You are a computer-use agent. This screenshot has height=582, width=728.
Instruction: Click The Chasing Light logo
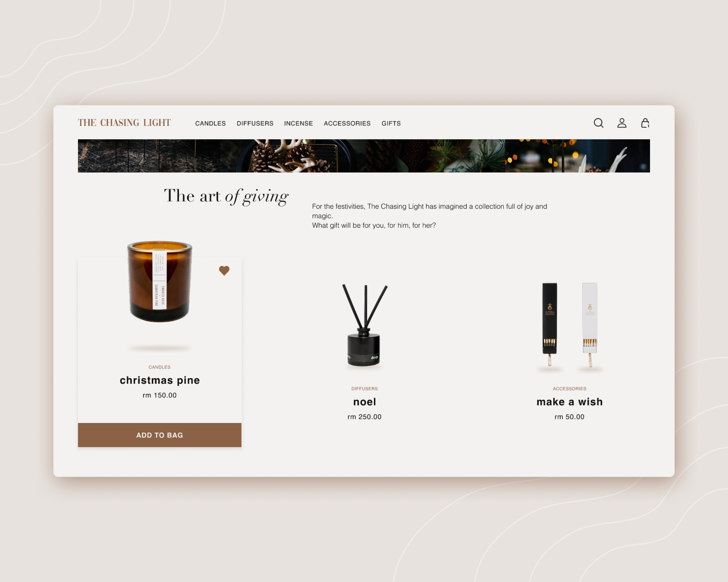124,123
